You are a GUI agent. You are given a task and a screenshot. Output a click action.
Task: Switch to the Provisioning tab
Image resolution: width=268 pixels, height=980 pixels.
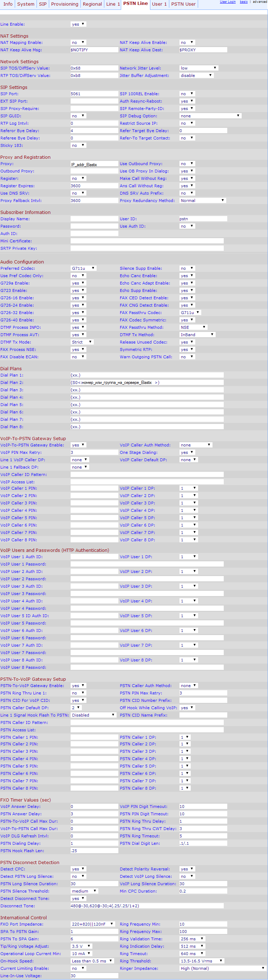point(64,4)
